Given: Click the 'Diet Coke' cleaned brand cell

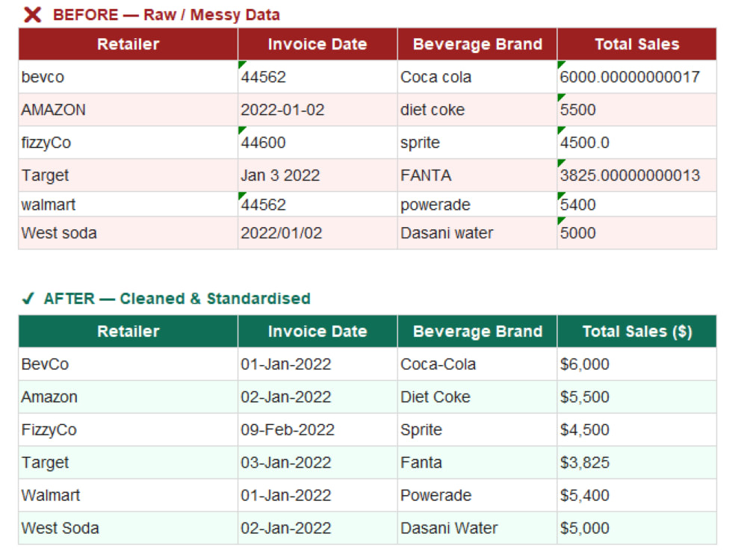Looking at the screenshot, I should pyautogui.click(x=477, y=397).
